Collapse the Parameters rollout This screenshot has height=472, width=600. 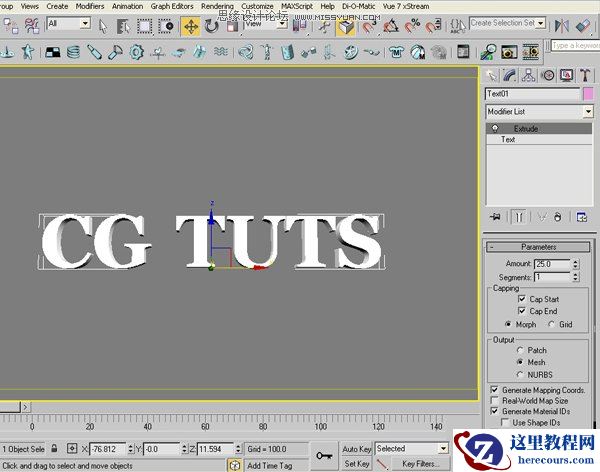(538, 247)
